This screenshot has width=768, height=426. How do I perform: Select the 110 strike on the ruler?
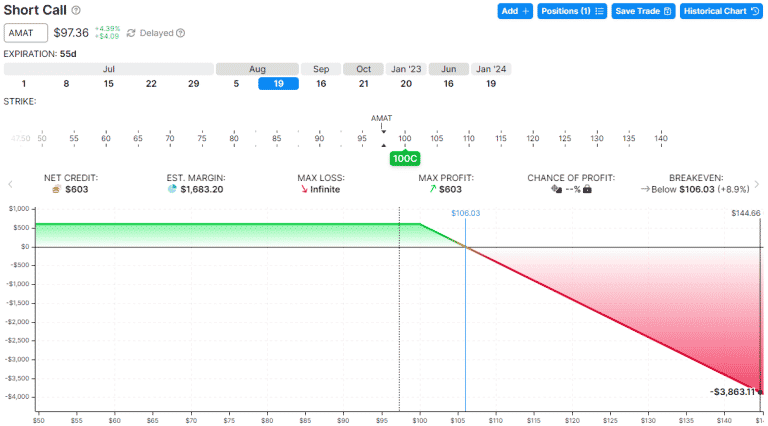pyautogui.click(x=469, y=138)
